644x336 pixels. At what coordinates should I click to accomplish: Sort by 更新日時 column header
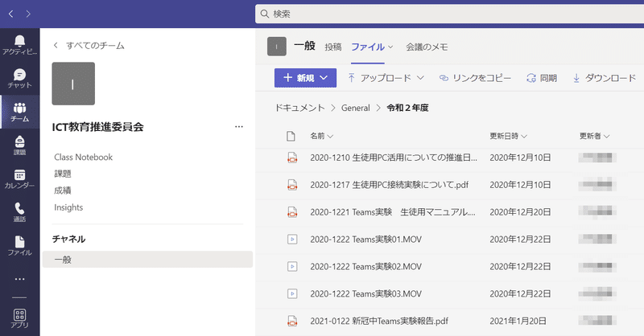pyautogui.click(x=508, y=136)
